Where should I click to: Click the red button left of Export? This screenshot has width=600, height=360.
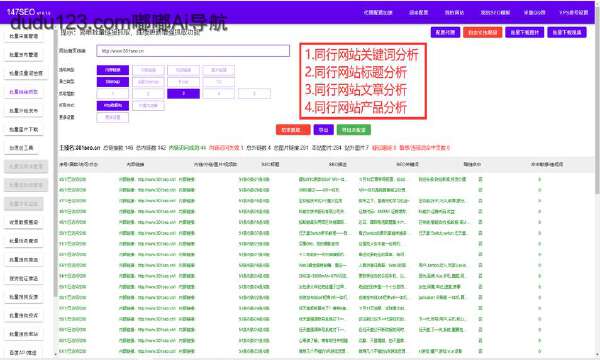(x=293, y=130)
